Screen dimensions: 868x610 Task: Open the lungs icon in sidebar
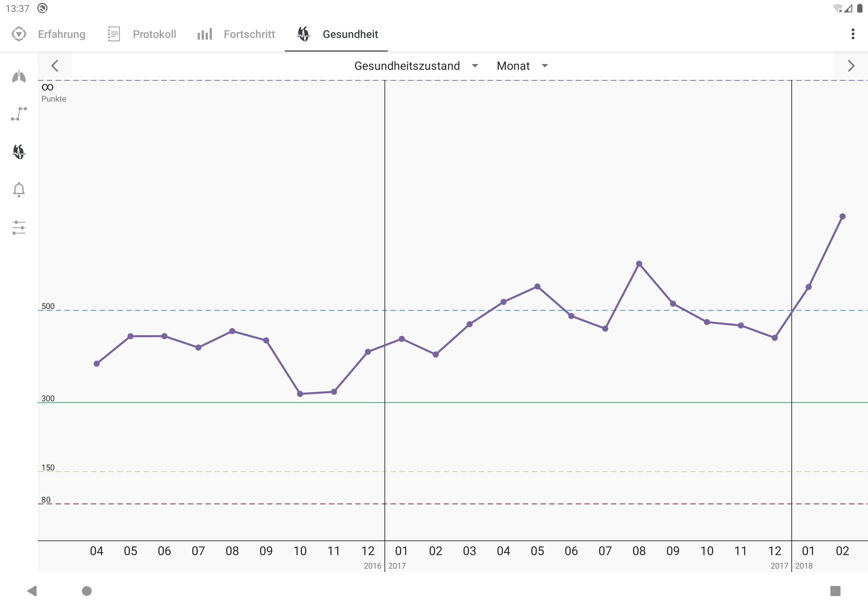pos(19,77)
